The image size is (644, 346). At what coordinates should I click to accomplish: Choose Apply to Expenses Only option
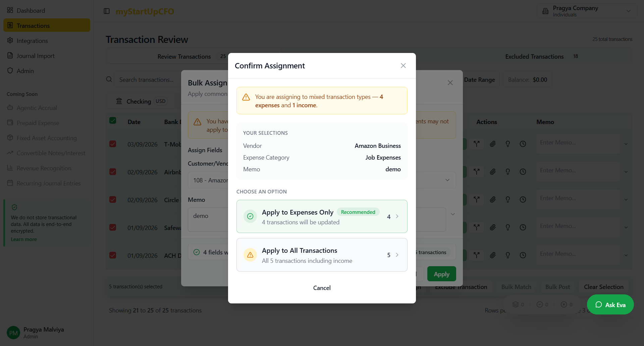(322, 217)
